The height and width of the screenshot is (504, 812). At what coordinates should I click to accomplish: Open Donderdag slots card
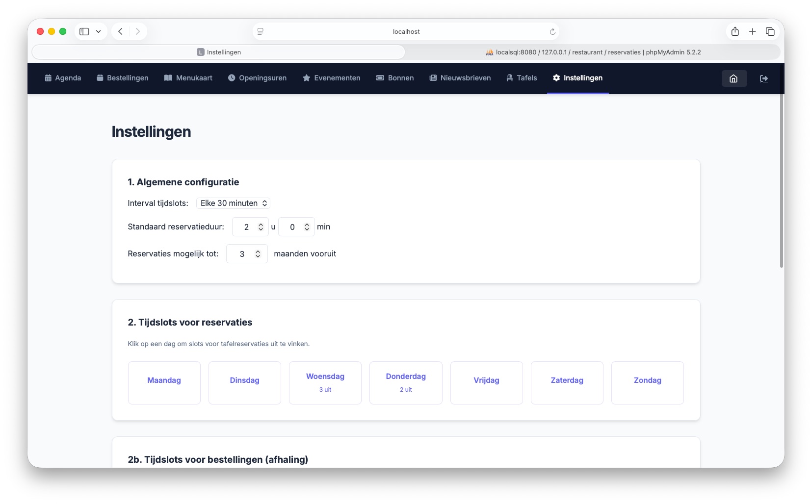(406, 383)
